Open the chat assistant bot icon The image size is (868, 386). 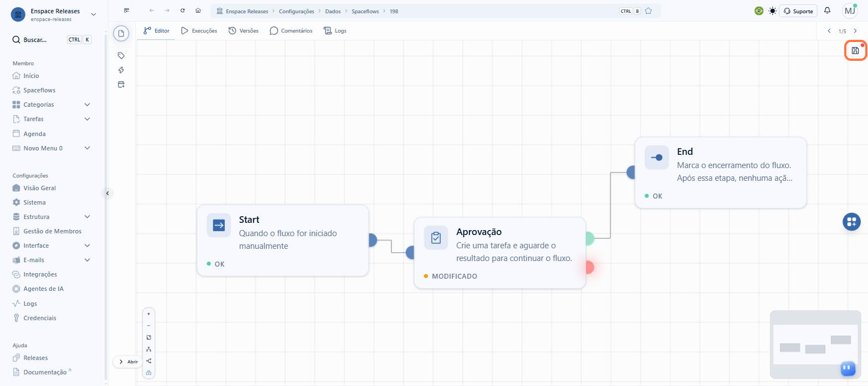click(848, 368)
